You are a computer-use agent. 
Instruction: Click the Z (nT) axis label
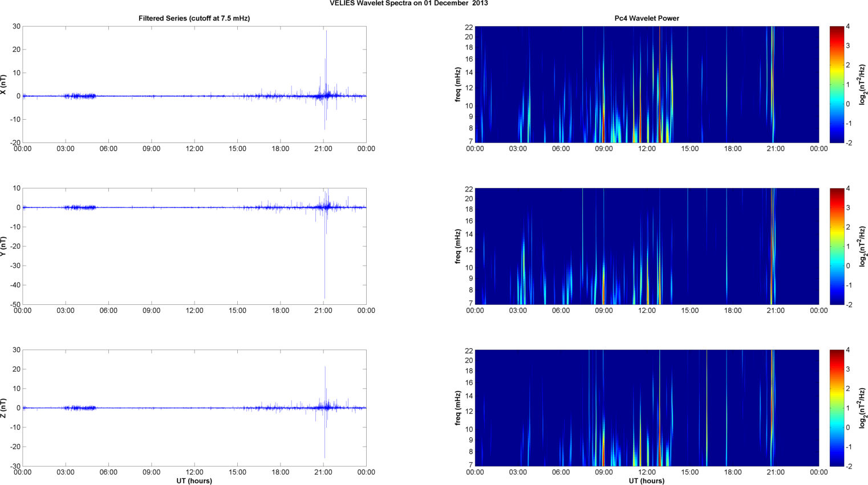tap(4, 408)
